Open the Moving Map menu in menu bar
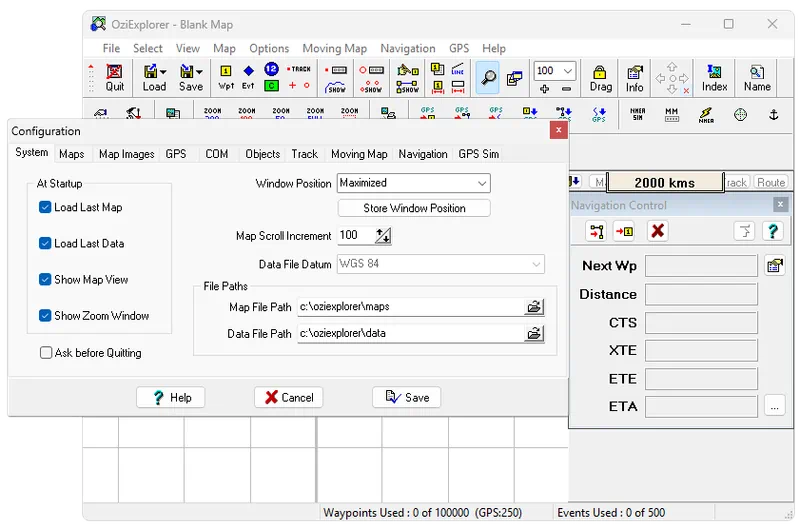Image resolution: width=800 pixels, height=530 pixels. 335,48
